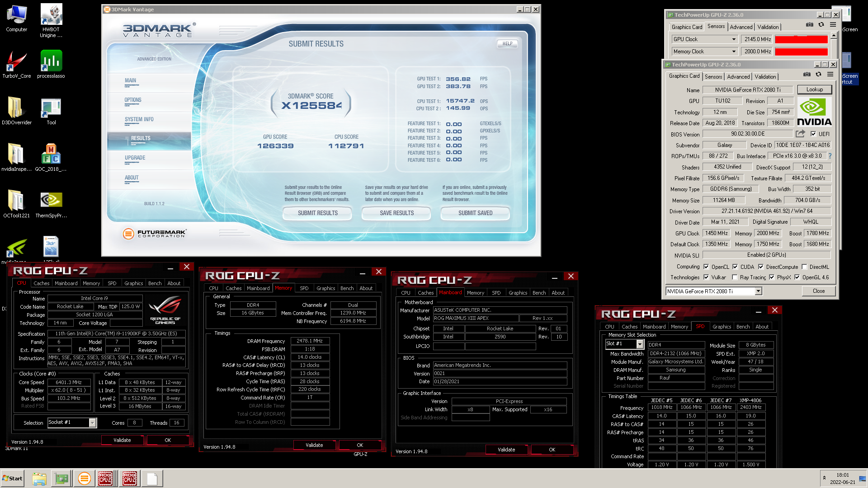Click the camera icon in GPU-Z Sensors window
The image size is (868, 488).
(x=810, y=25)
